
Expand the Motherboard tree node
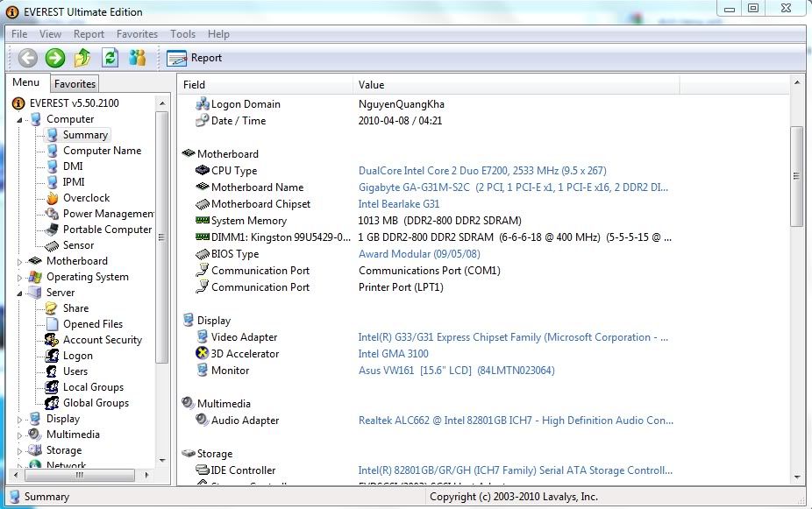tap(19, 262)
